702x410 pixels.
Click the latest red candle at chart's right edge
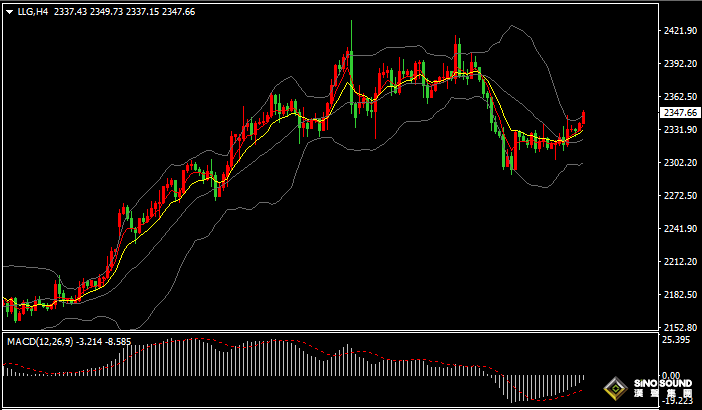pos(583,118)
